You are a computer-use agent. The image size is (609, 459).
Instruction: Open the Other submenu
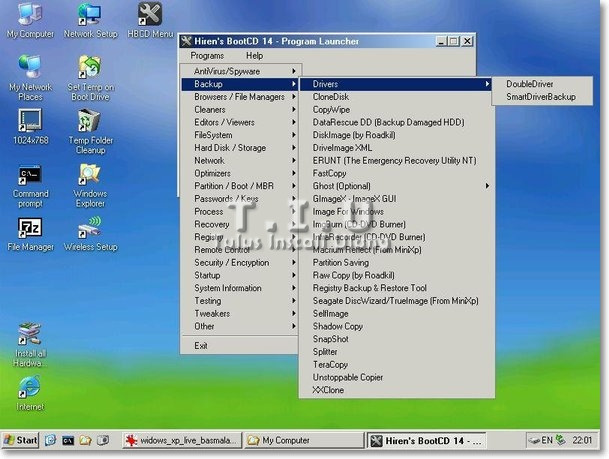click(240, 327)
